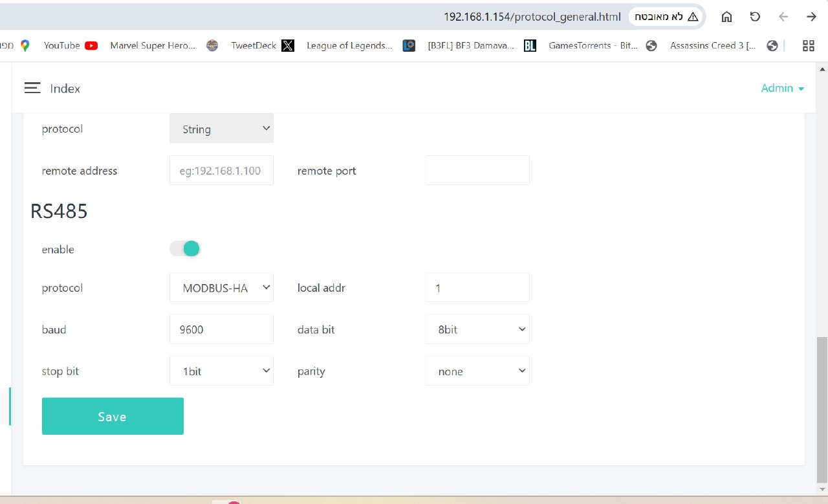Expand the data bit dropdown
Viewport: 828px width, 504px height.
[x=477, y=329]
